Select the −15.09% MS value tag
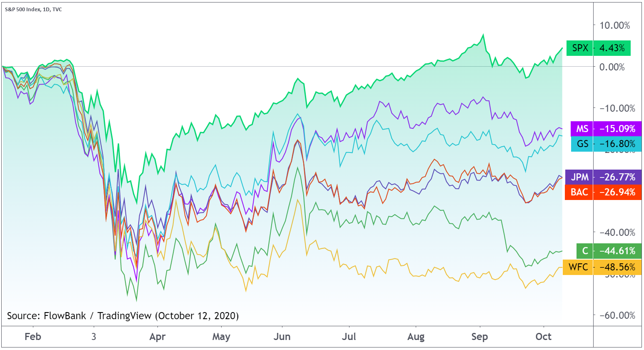 point(617,129)
